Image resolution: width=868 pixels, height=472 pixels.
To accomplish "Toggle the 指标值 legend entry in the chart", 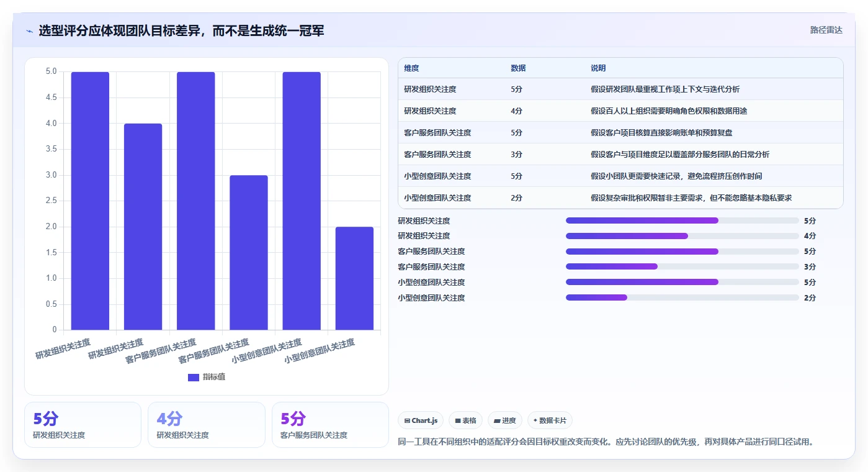I will pyautogui.click(x=206, y=377).
